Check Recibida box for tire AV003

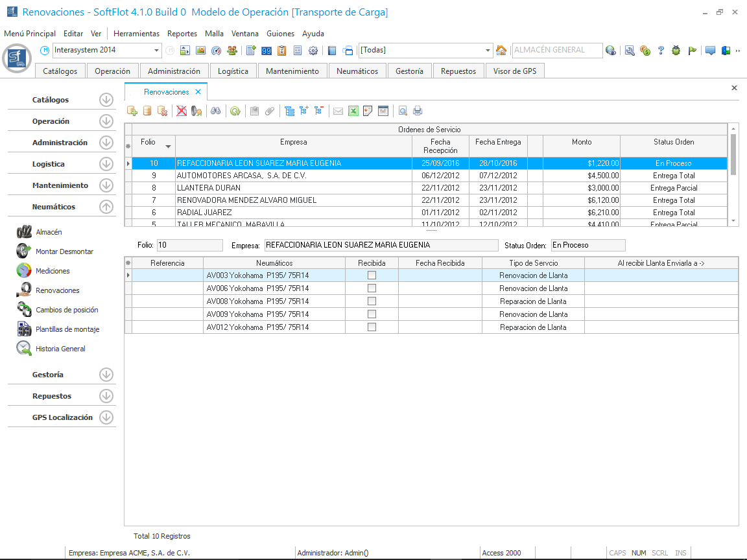point(372,275)
